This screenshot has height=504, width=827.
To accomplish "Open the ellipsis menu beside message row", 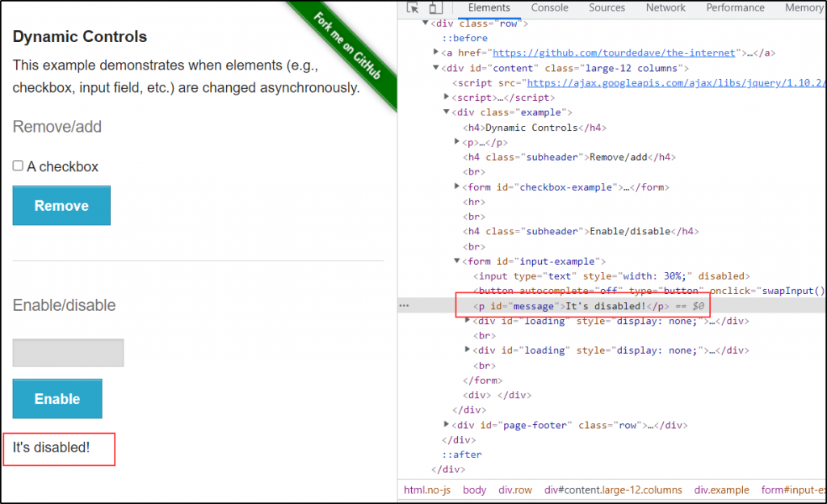I will tap(404, 306).
